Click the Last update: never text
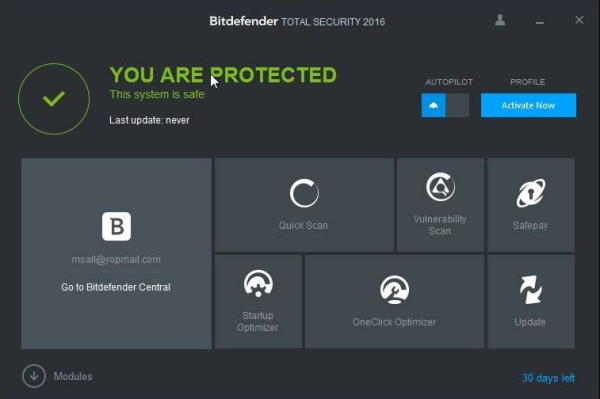 [149, 120]
